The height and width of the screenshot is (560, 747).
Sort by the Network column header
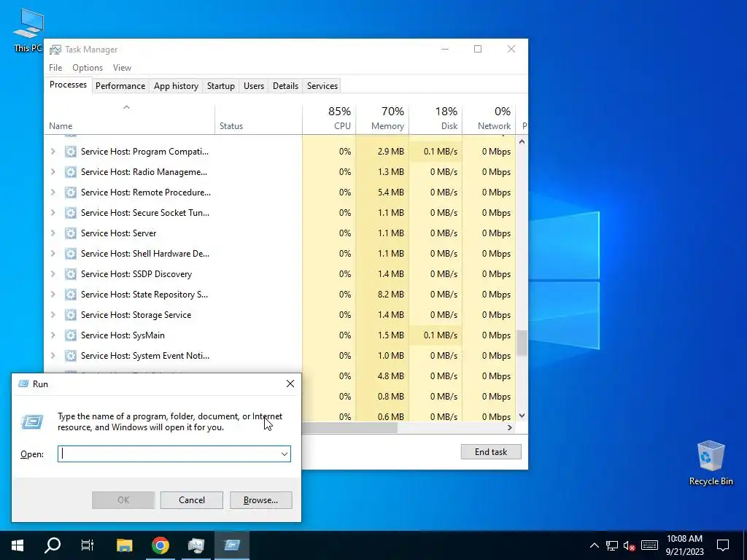489,119
